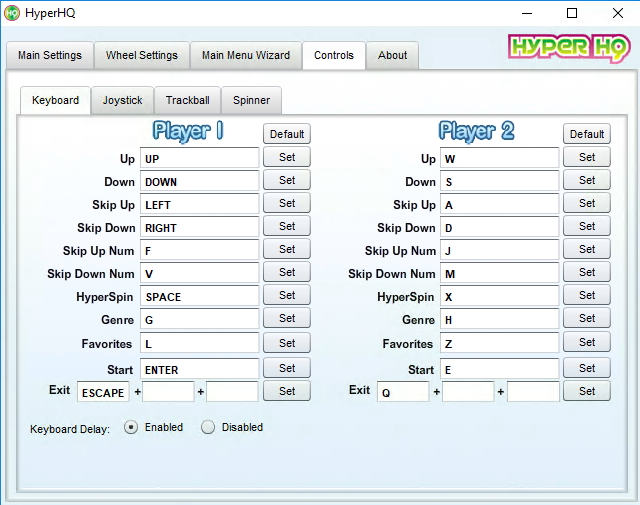
Task: Set the Player 1 Genre key
Action: click(287, 318)
